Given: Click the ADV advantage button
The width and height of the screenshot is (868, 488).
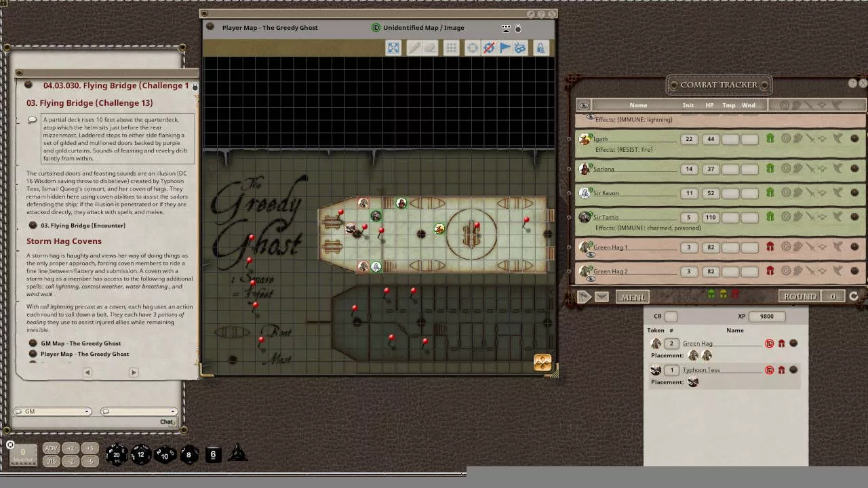Looking at the screenshot, I should pos(51,449).
